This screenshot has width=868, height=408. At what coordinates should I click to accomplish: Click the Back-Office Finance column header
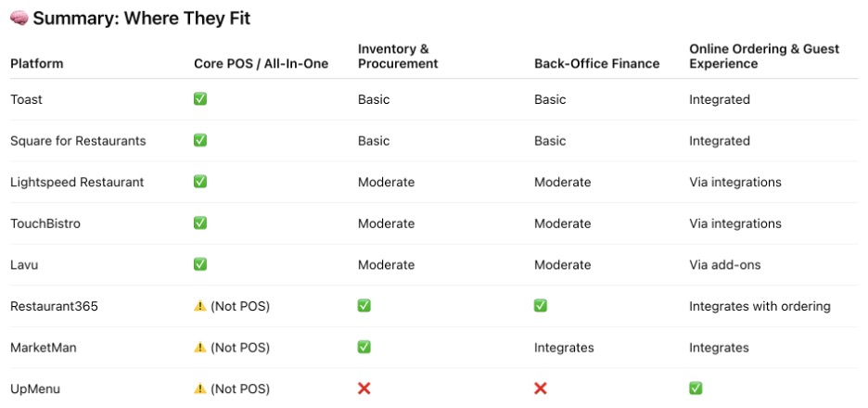(x=596, y=64)
